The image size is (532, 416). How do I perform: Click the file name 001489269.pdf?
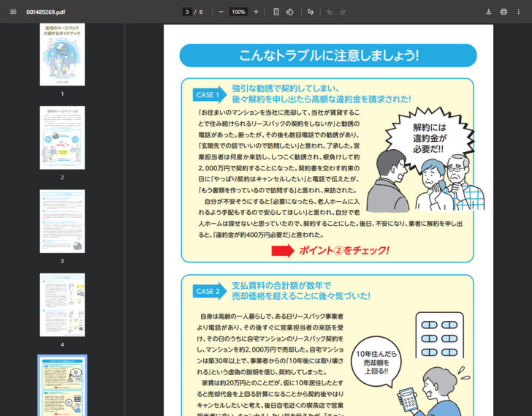click(46, 12)
